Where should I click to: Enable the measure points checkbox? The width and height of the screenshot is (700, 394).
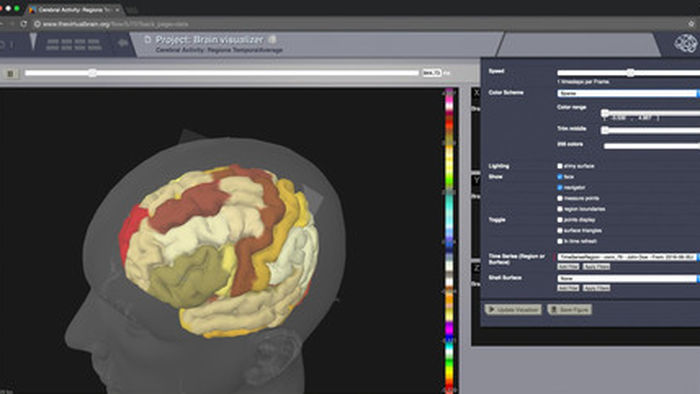[x=560, y=198]
